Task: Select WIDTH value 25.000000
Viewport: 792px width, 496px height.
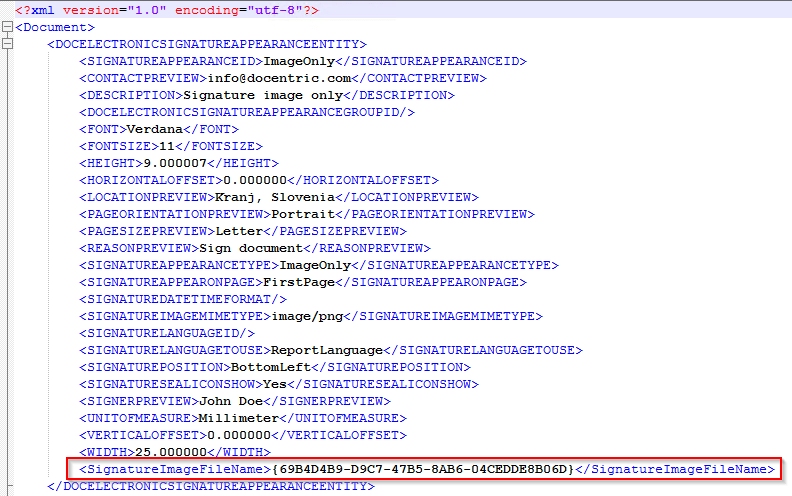Action: [x=171, y=452]
